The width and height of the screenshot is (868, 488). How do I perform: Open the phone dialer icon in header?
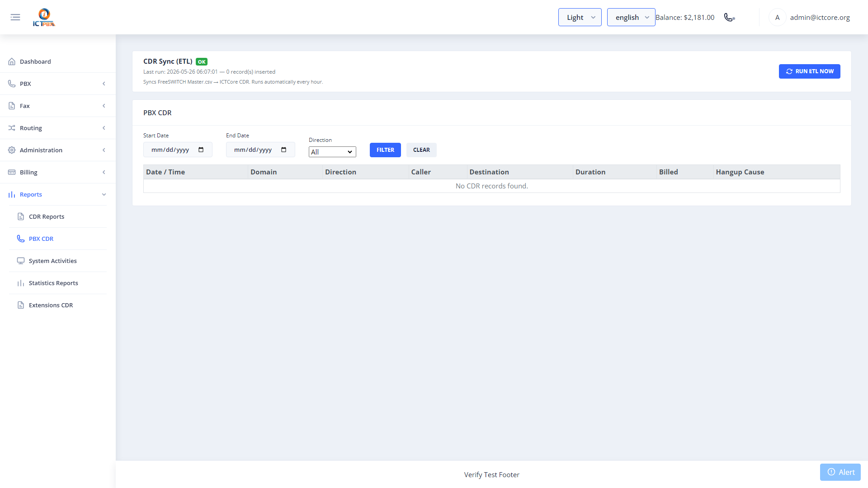click(729, 17)
